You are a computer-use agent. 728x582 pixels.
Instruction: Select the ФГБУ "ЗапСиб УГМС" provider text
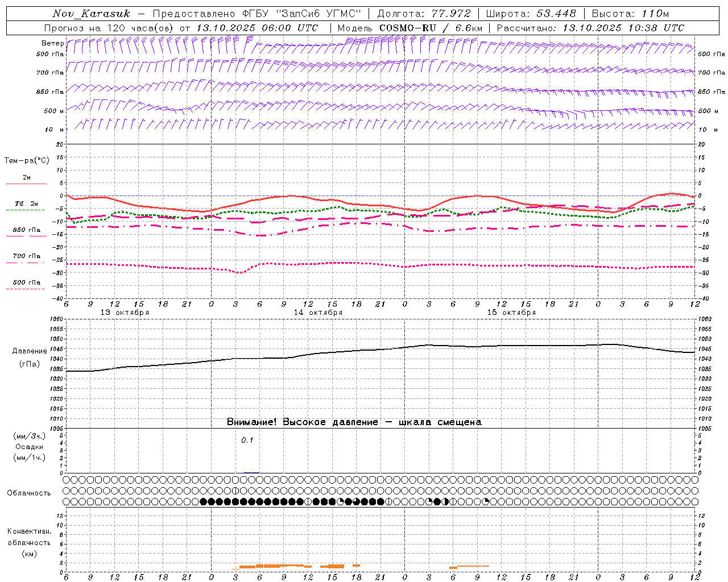click(x=303, y=14)
